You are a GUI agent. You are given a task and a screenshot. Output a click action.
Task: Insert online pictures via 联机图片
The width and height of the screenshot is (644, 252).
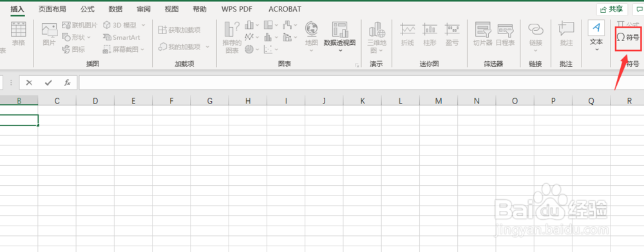tap(80, 26)
